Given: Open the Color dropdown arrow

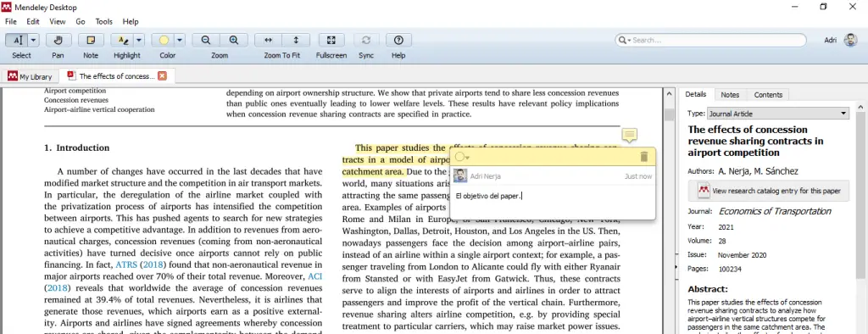Looking at the screenshot, I should pyautogui.click(x=180, y=41).
